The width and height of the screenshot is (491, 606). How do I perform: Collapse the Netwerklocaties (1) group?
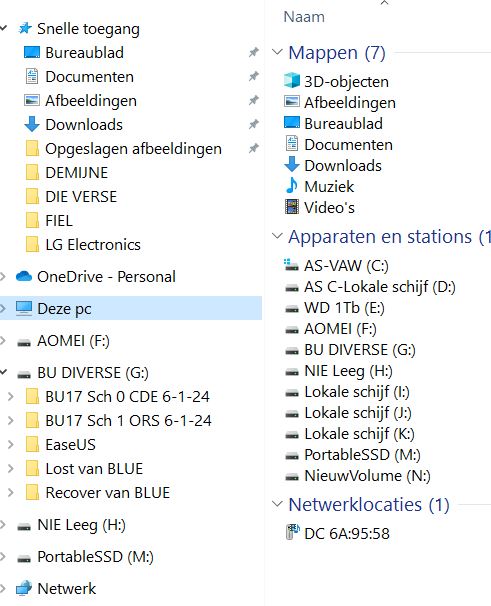click(x=277, y=504)
